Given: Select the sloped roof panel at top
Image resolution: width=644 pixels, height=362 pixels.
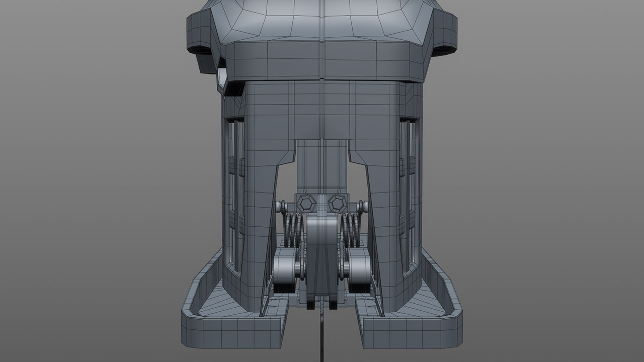Looking at the screenshot, I should [x=322, y=20].
